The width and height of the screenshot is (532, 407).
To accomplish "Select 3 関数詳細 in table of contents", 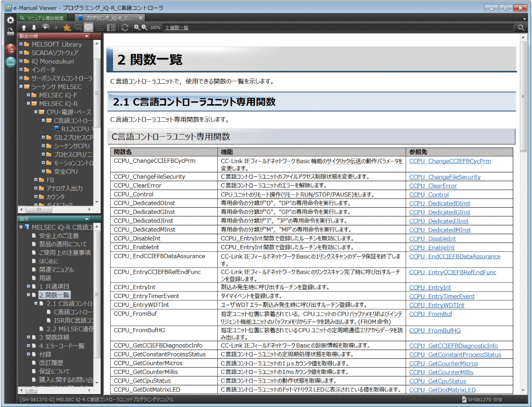I will 54,337.
